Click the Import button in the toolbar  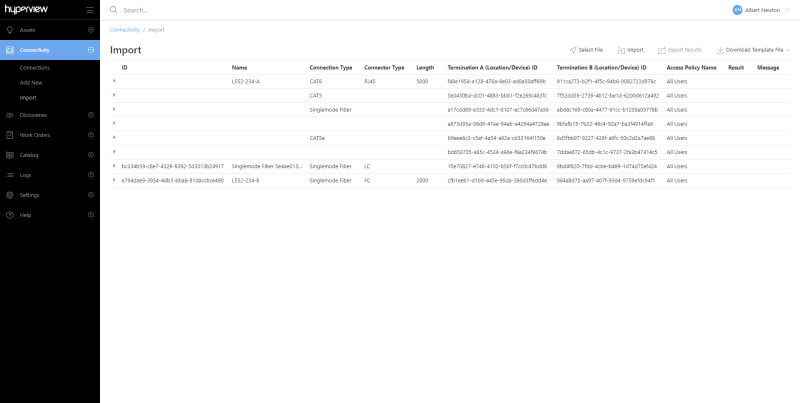tap(631, 49)
